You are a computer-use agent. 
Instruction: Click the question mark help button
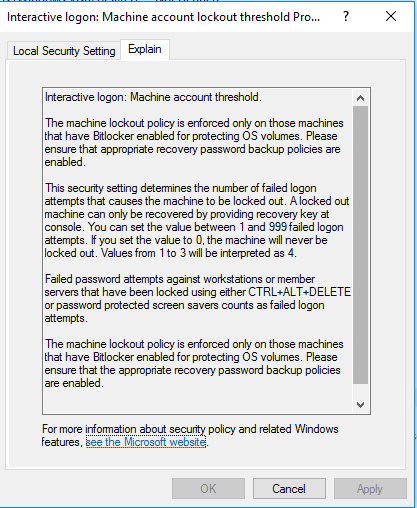346,16
